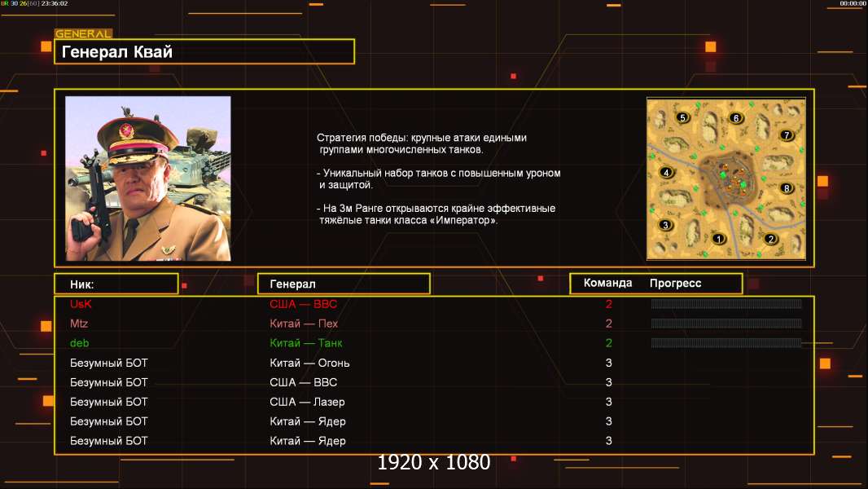Click start position 2 on the map
The image size is (868, 489).
coord(770,239)
